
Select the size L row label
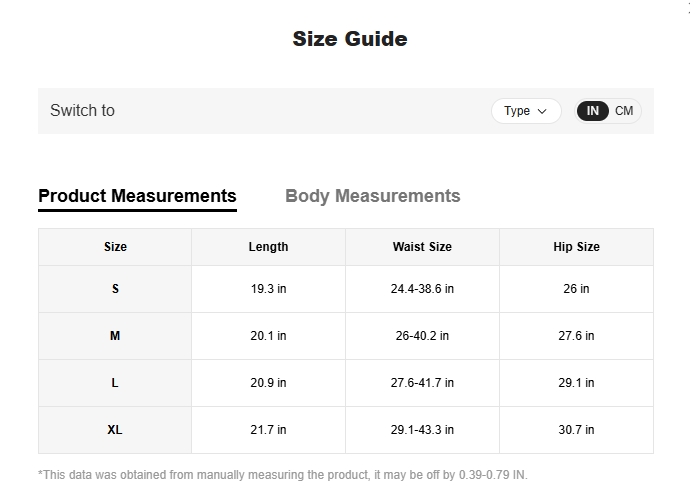(115, 383)
